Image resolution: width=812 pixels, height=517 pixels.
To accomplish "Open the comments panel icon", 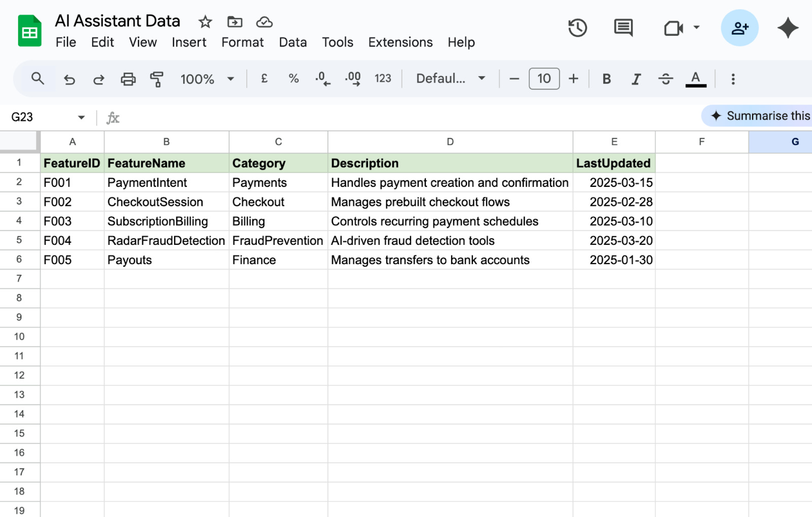I will [x=623, y=28].
